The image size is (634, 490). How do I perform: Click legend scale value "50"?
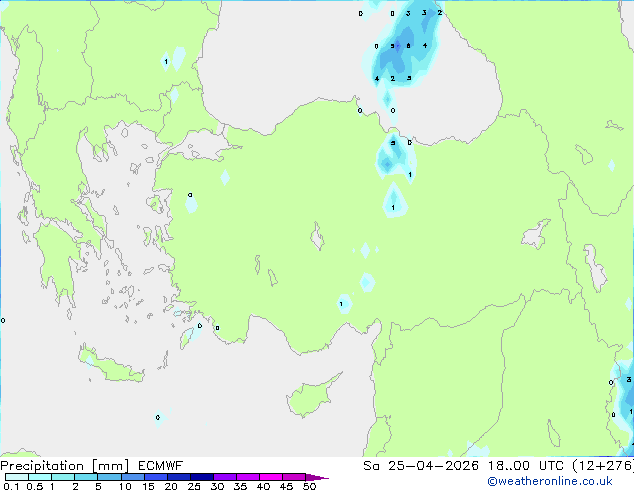[309, 486]
